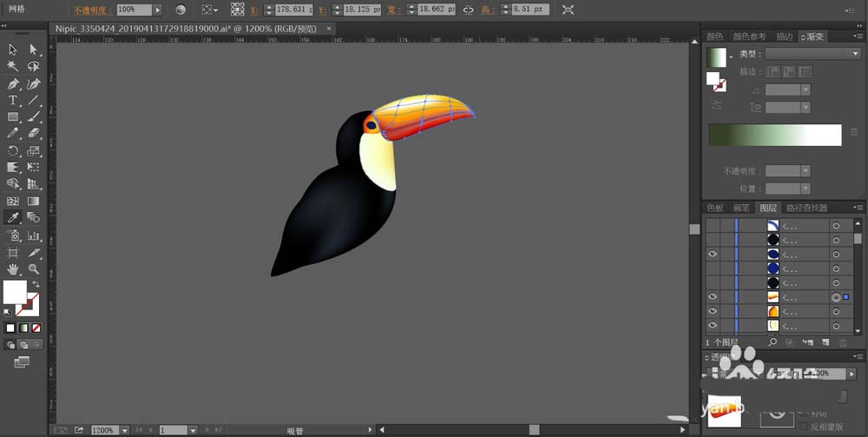
Task: Switch to the 色板 tab
Action: (714, 208)
